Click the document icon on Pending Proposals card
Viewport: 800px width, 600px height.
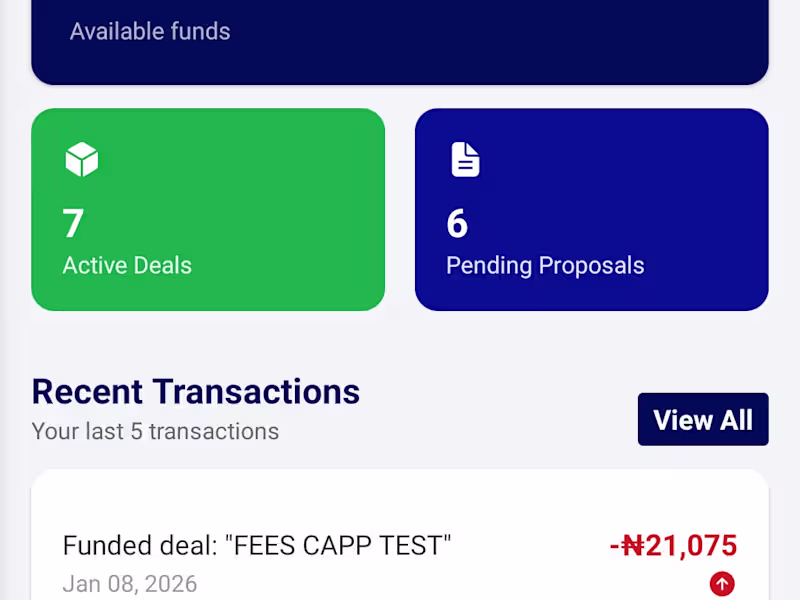click(x=465, y=160)
